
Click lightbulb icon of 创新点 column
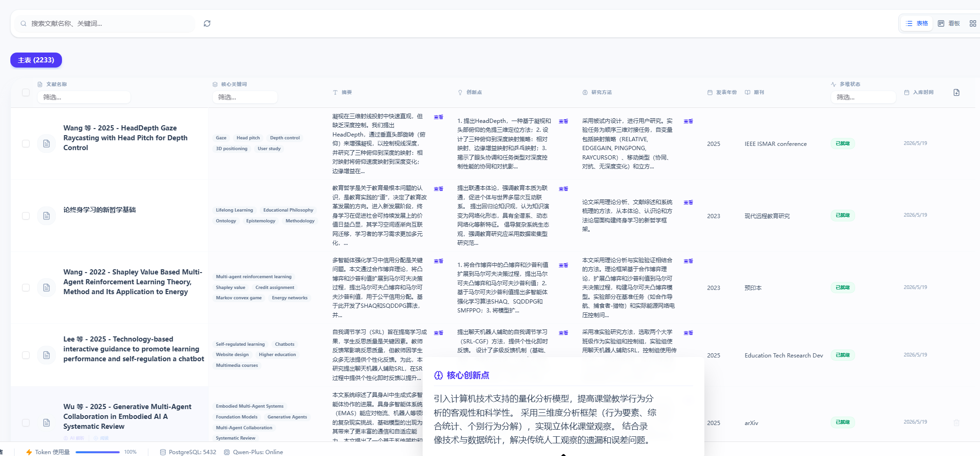coord(460,92)
